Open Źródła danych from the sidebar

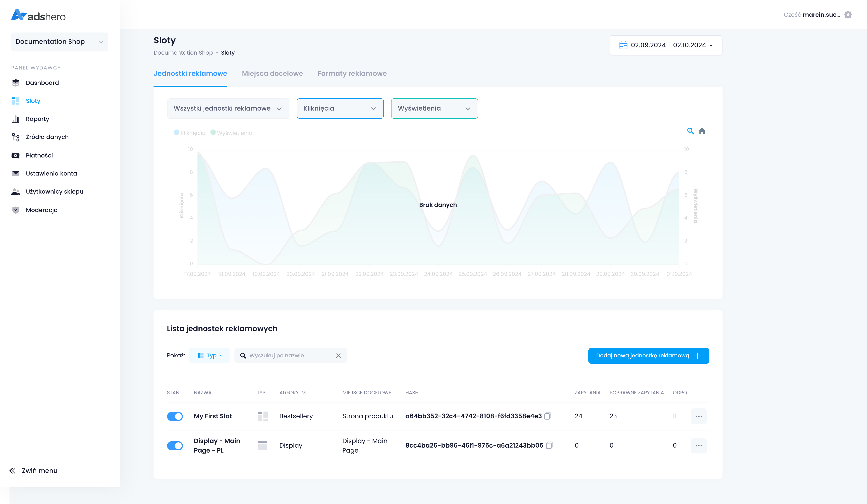(47, 137)
